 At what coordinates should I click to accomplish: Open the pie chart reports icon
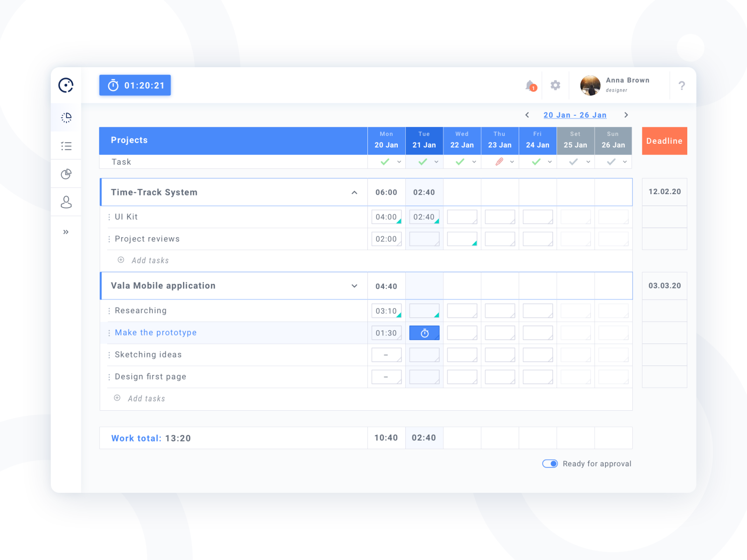[x=66, y=174]
